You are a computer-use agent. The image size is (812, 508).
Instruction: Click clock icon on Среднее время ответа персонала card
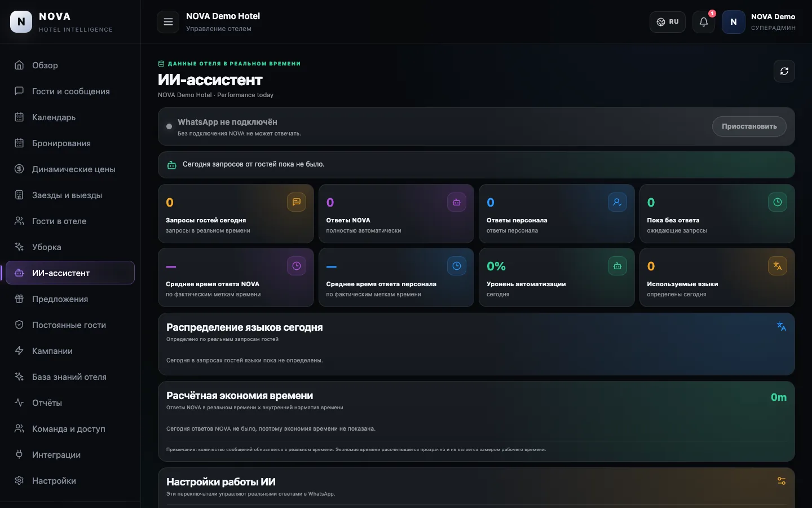(x=457, y=266)
